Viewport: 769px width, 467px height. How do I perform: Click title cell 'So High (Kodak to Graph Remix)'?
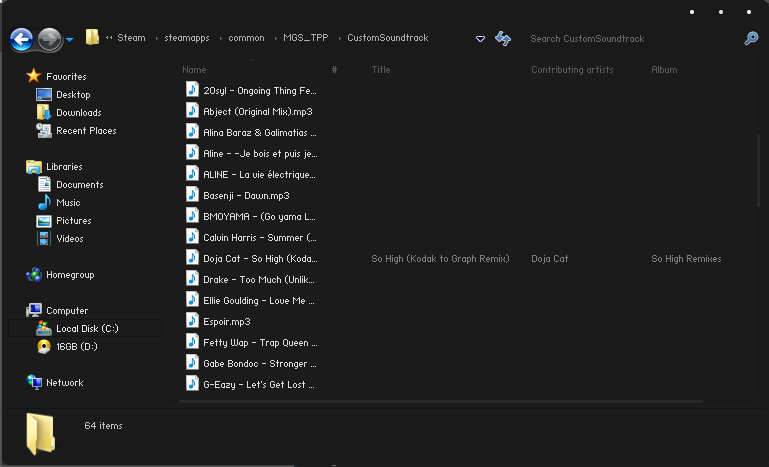pyautogui.click(x=440, y=259)
